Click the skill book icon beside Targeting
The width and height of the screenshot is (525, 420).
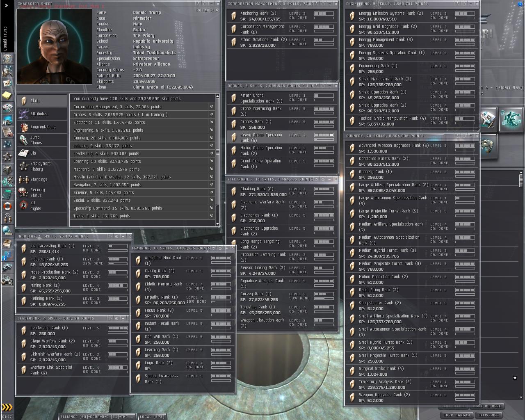[x=234, y=310]
